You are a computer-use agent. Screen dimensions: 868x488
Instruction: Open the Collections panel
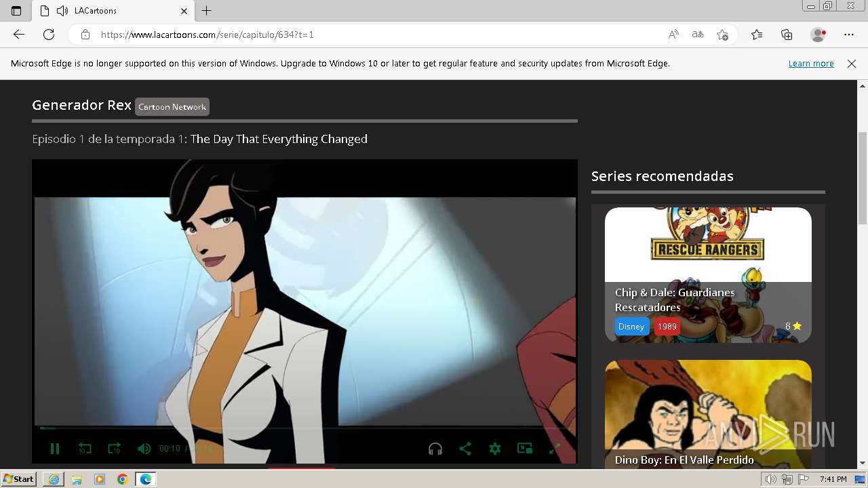[x=787, y=35]
